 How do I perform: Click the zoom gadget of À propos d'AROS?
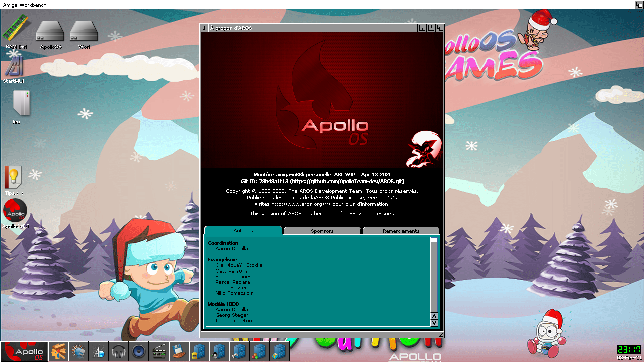click(x=431, y=28)
